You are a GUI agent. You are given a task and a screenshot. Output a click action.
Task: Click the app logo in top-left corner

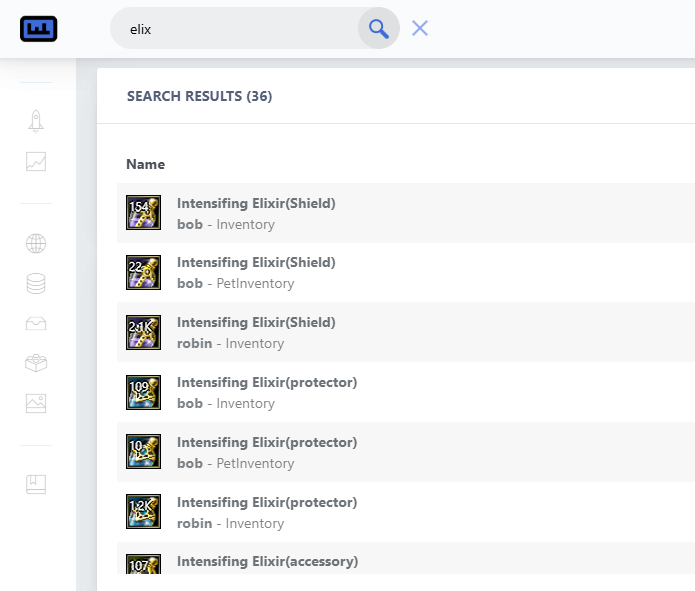click(39, 29)
